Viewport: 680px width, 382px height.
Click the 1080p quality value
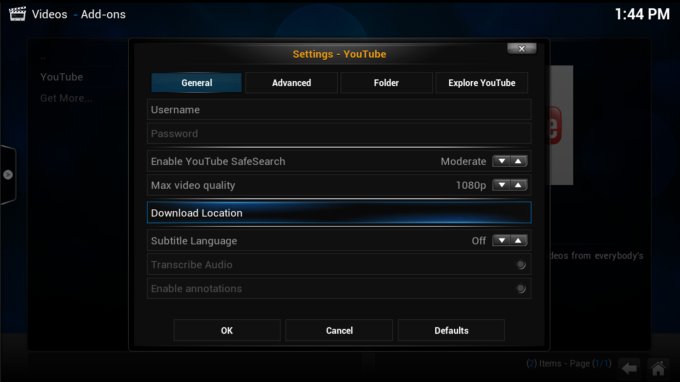[x=471, y=186]
